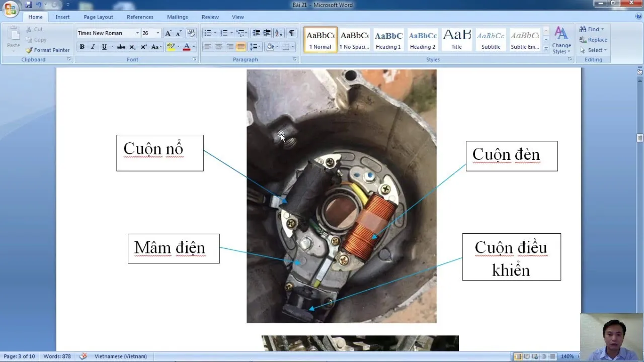
Task: Open the Times New Roman font dropdown
Action: 137,33
